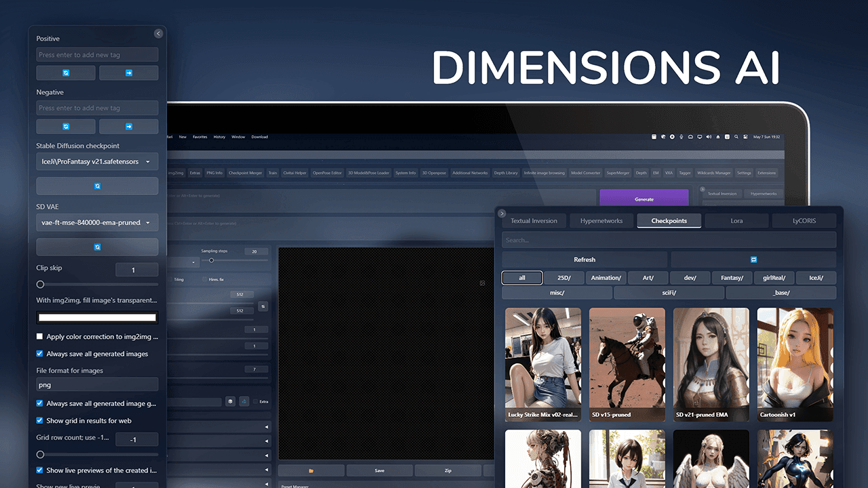Open SD VAE dropdown

97,222
